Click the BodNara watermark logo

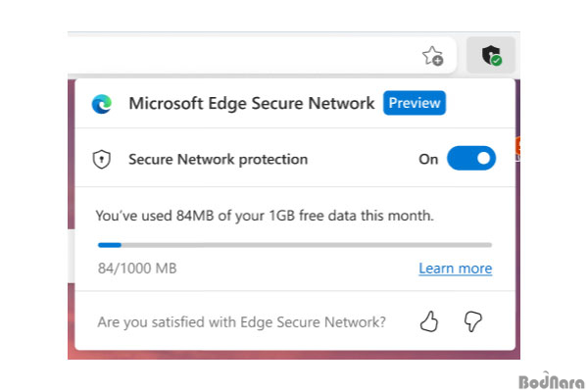(x=551, y=381)
